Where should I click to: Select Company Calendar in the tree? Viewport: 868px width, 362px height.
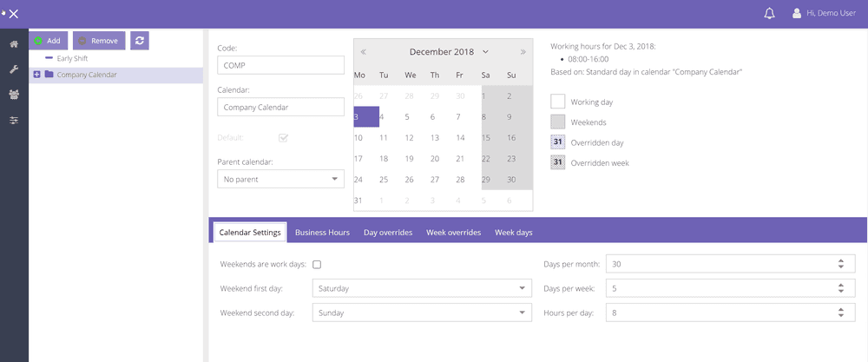pos(87,75)
